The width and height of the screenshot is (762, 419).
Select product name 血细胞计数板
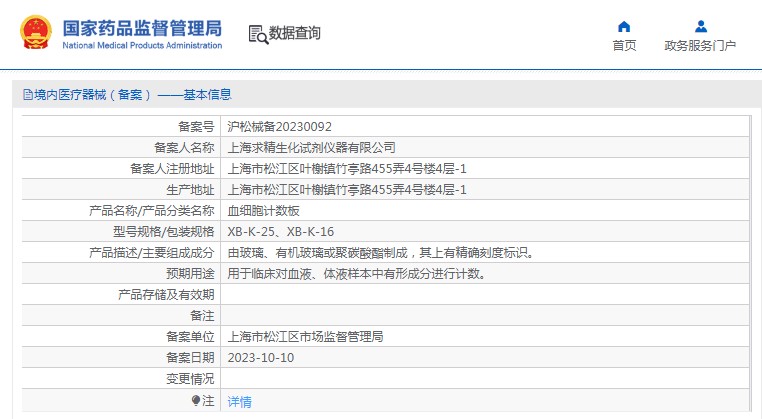point(263,210)
